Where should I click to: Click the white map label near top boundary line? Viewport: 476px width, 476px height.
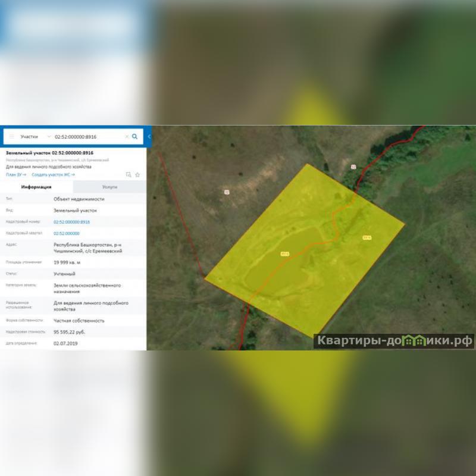click(353, 167)
